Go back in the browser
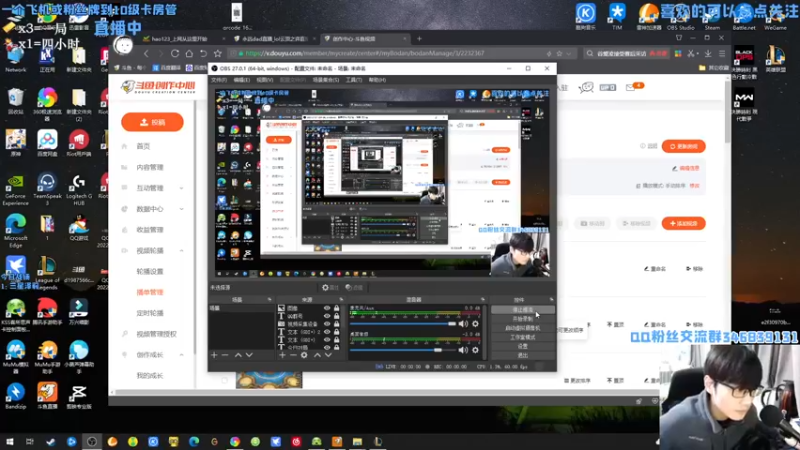The height and width of the screenshot is (450, 800). 146,53
